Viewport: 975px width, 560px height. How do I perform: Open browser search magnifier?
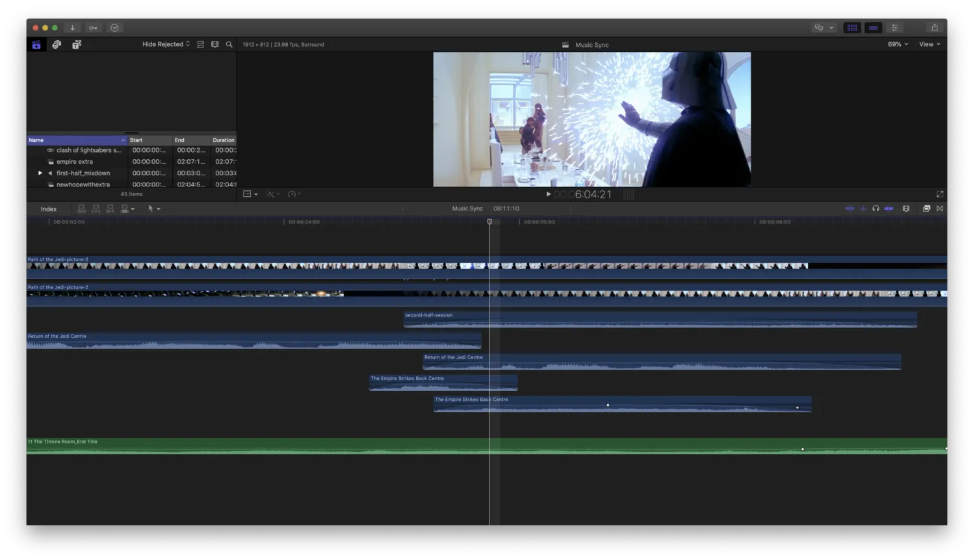229,44
